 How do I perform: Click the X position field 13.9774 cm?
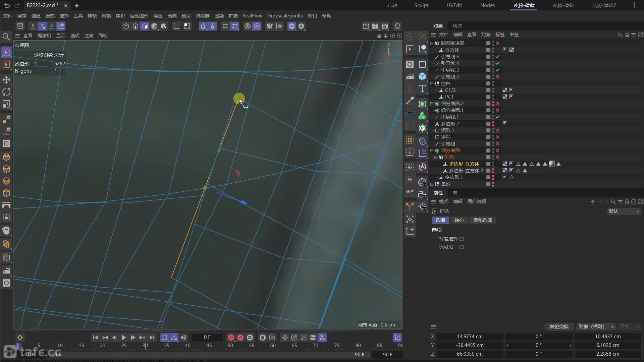click(x=469, y=337)
